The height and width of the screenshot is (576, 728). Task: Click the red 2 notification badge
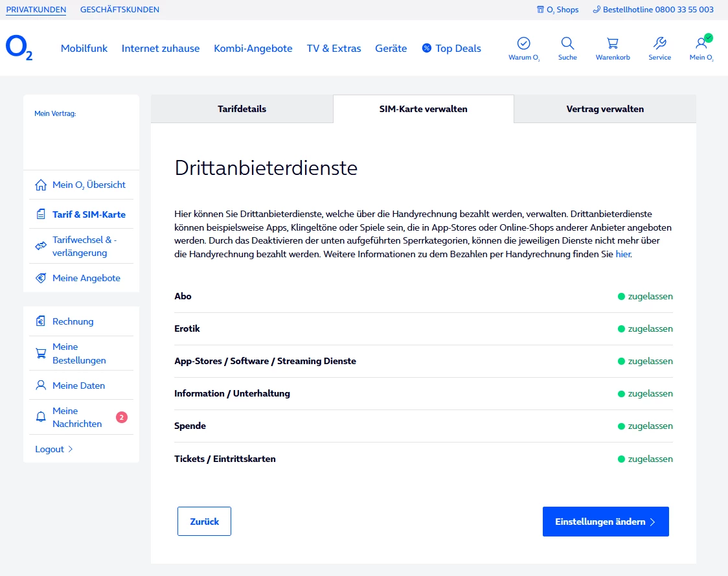point(122,417)
